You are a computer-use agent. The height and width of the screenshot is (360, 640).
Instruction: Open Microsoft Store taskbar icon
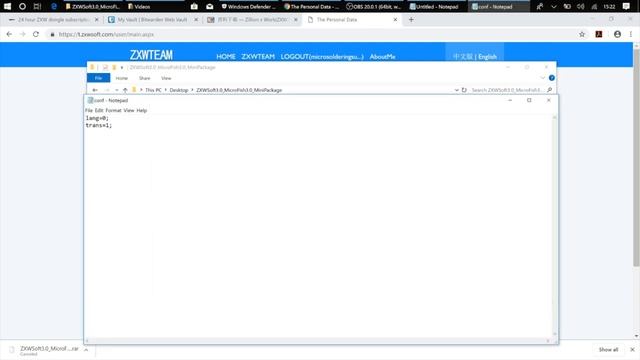[x=194, y=6]
